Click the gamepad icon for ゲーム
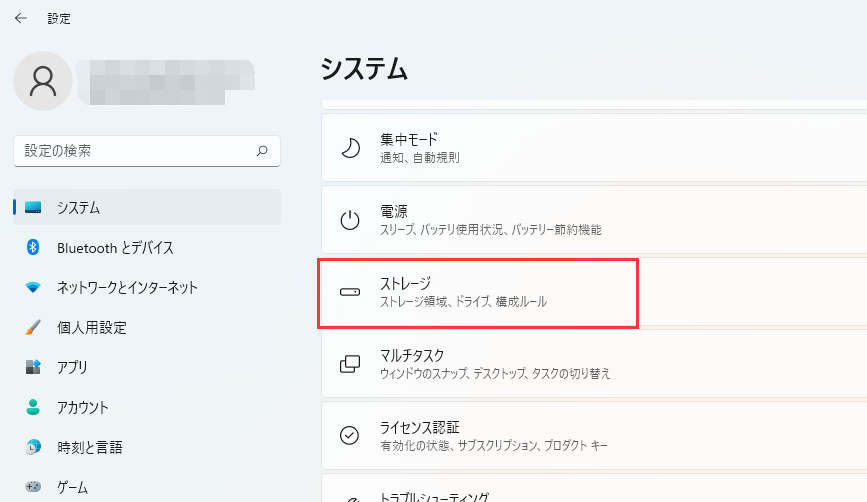Viewport: 867px width, 502px height. click(33, 487)
